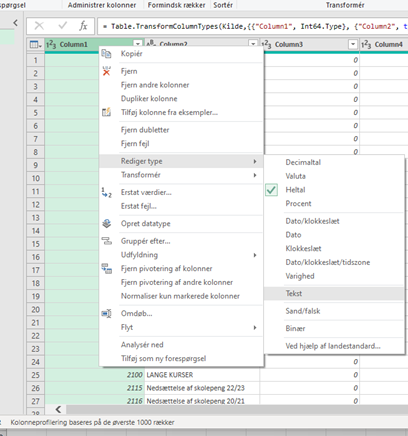This screenshot has height=436, width=408.
Task: Click Fjern andre kolonner
Action: click(x=181, y=85)
